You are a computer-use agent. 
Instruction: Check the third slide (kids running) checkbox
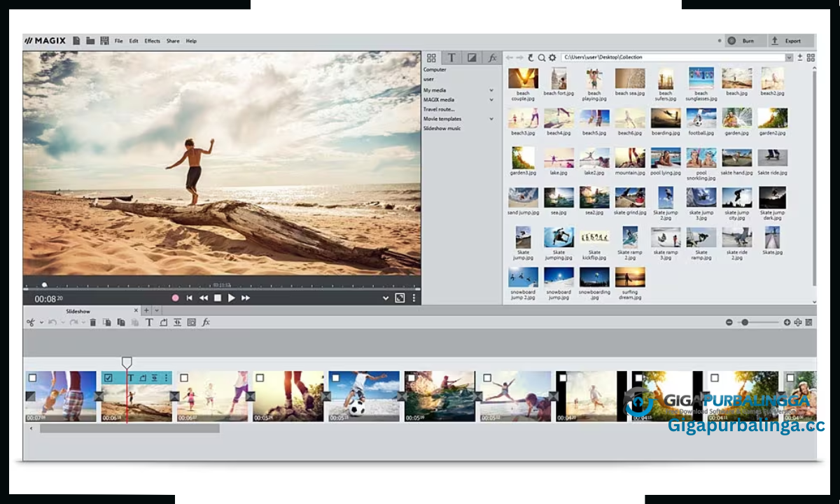(x=184, y=378)
